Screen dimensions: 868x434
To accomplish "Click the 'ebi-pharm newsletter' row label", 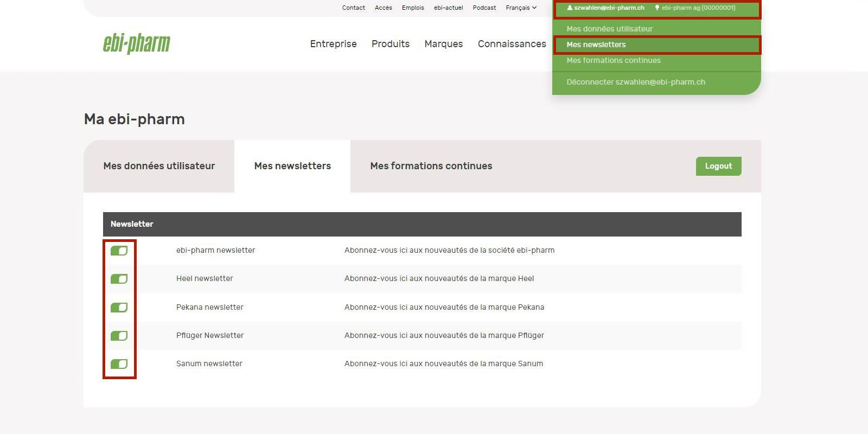I will [x=215, y=250].
